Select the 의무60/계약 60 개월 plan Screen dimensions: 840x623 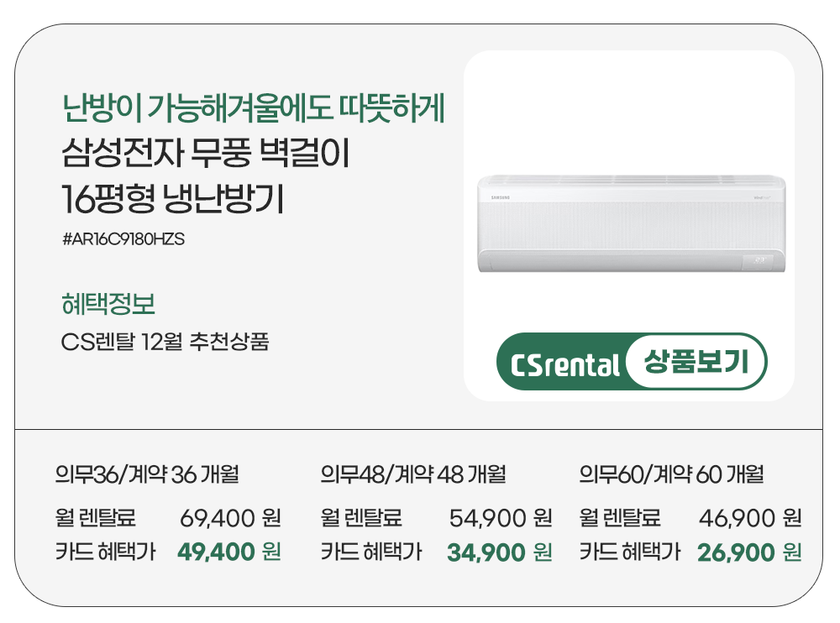click(x=671, y=474)
